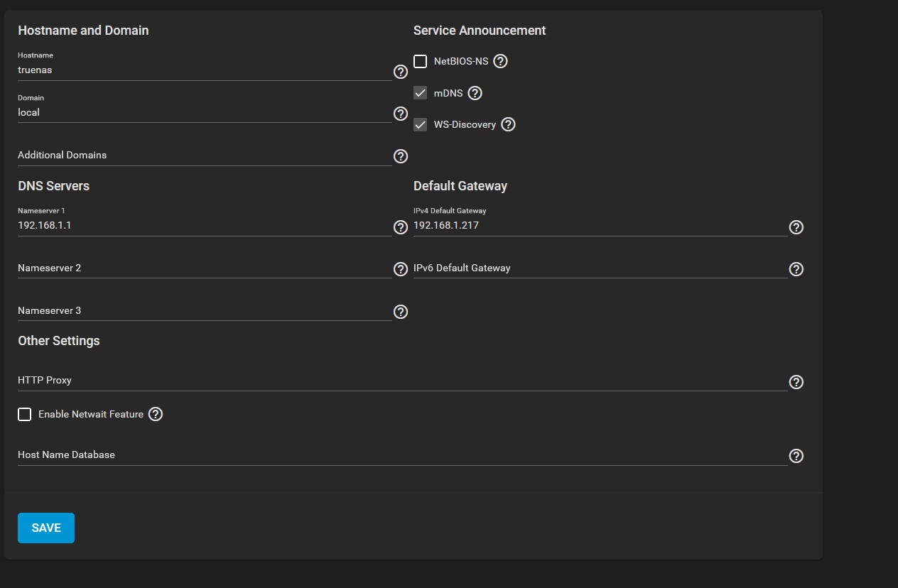
Task: Click the IPv6 Default Gateway field
Action: (x=600, y=268)
